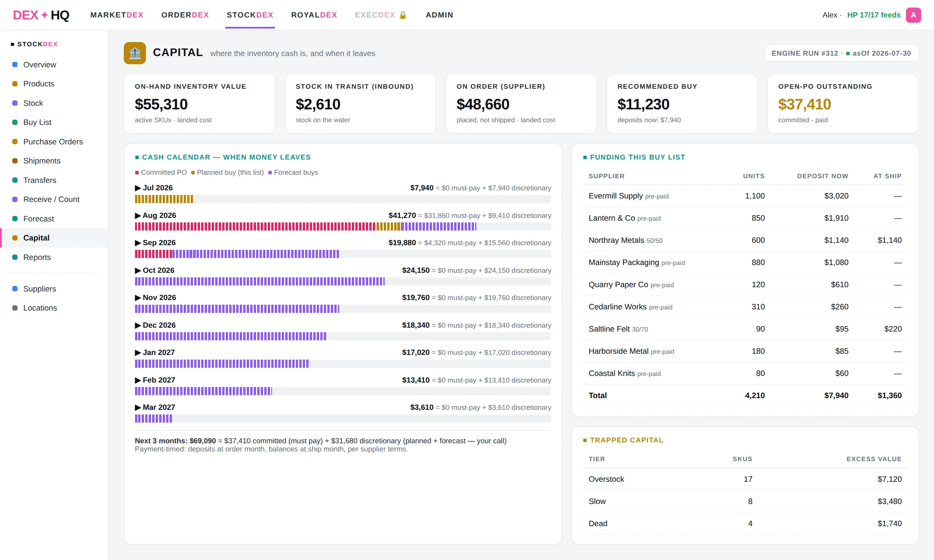
Task: Select the STOCKDEX tab
Action: click(250, 15)
